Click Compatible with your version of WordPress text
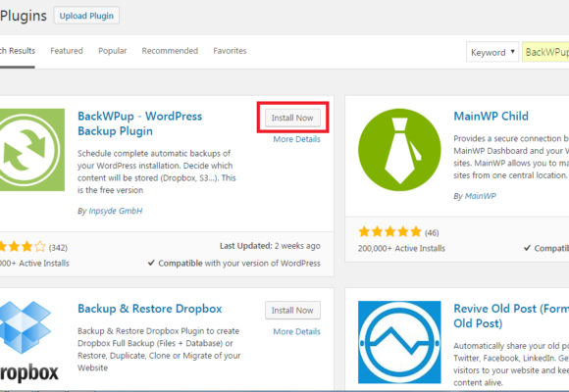 coord(234,264)
